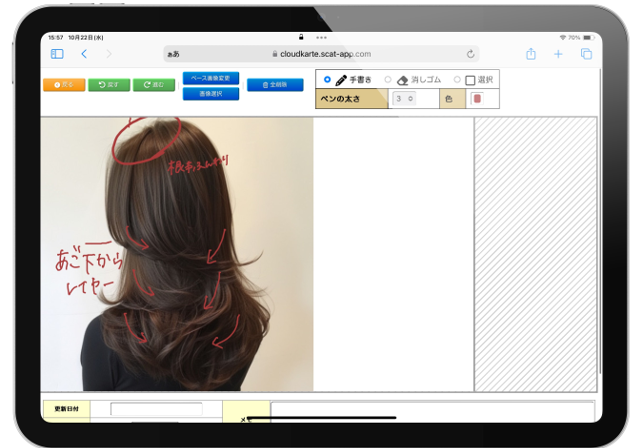Select the 手書き handwriting radio option
Screen dimensions: 643x448
pos(328,80)
